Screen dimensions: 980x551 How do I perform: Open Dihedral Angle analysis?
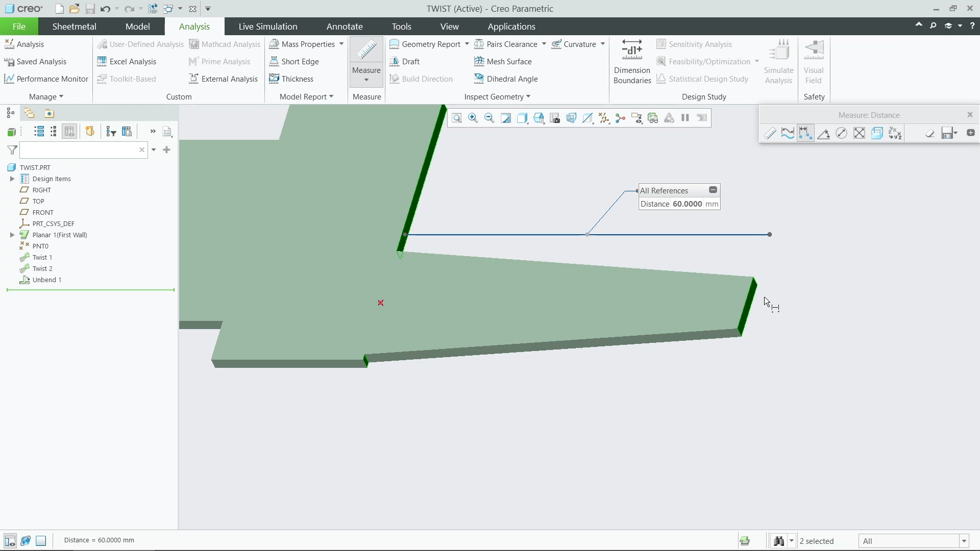click(x=506, y=79)
